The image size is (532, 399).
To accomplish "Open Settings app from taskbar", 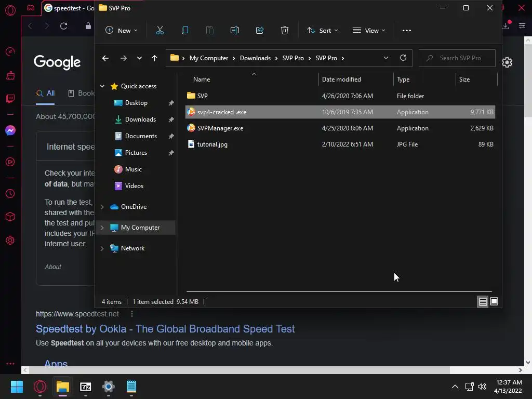I will point(109,387).
